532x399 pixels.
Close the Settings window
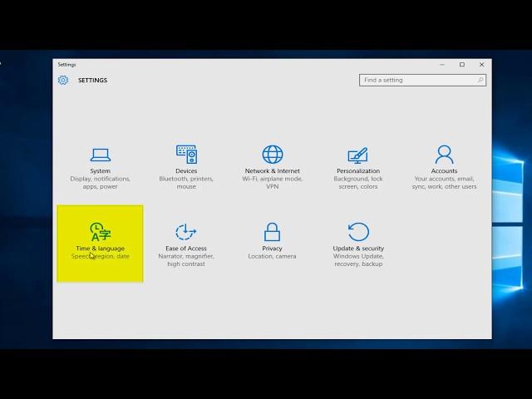point(482,65)
